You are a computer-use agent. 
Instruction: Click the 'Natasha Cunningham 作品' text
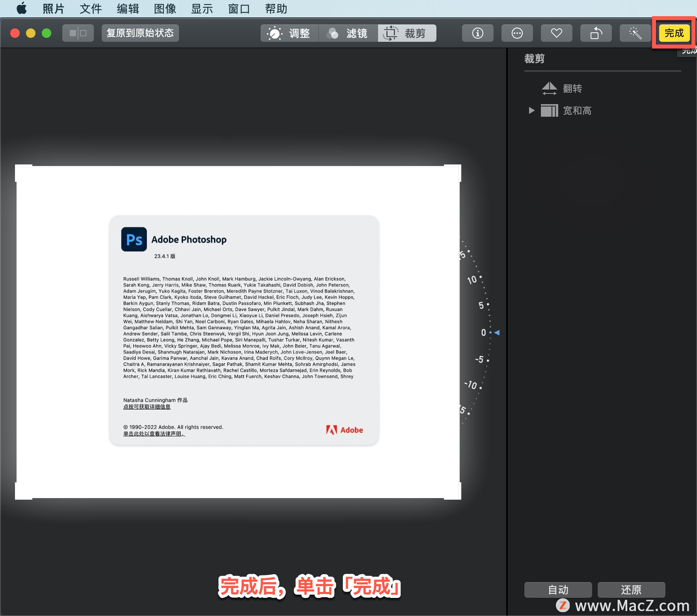click(155, 400)
